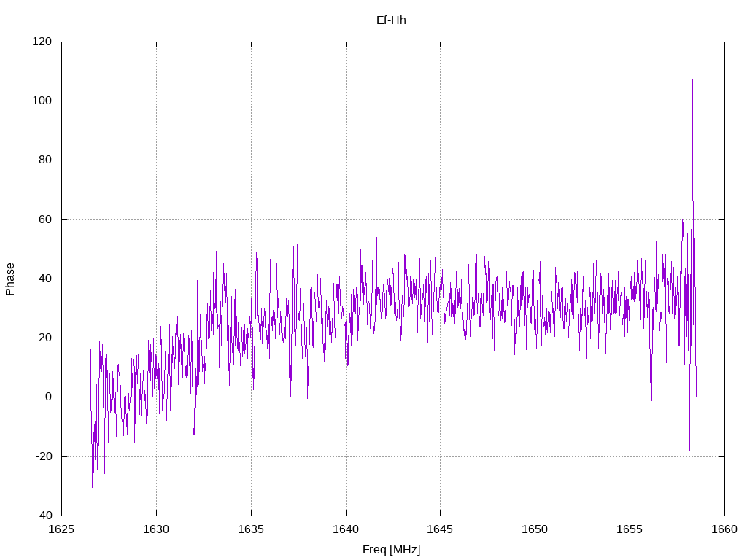This screenshot has width=747, height=560.
Task: Click the x-axis tick label '1630'
Action: 156,529
